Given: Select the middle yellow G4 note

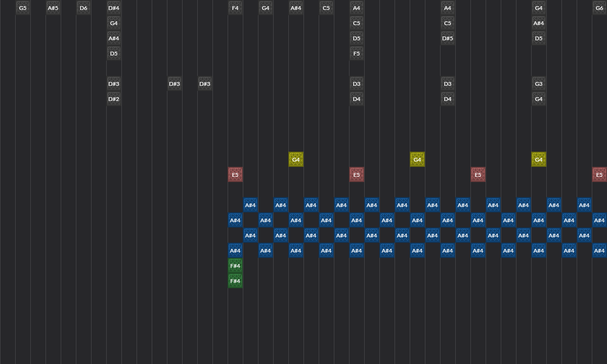Looking at the screenshot, I should 417,160.
